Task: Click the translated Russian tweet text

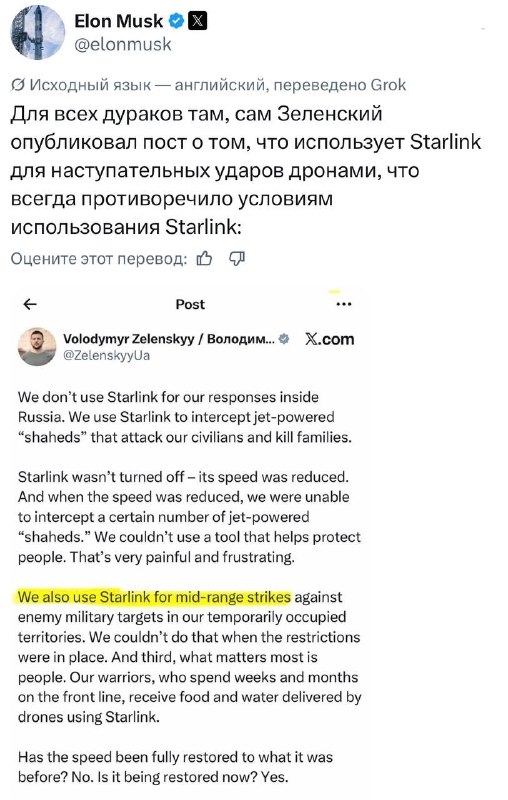Action: (245, 170)
